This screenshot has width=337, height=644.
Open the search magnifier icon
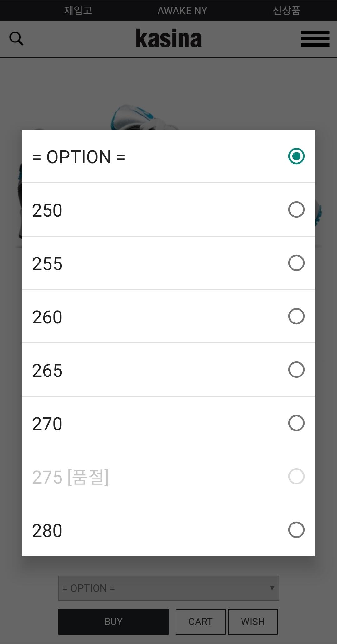16,39
